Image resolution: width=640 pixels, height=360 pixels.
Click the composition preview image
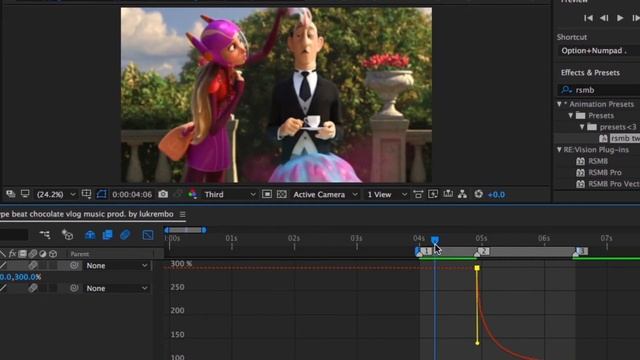point(276,95)
